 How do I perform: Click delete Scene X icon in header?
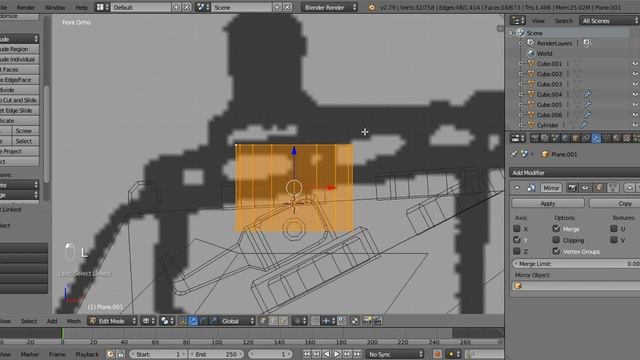point(287,7)
